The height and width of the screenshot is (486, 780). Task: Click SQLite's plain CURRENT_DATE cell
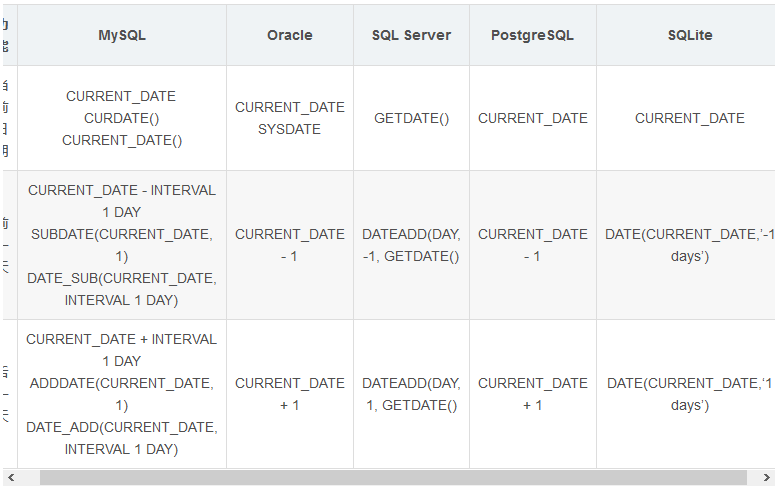686,118
